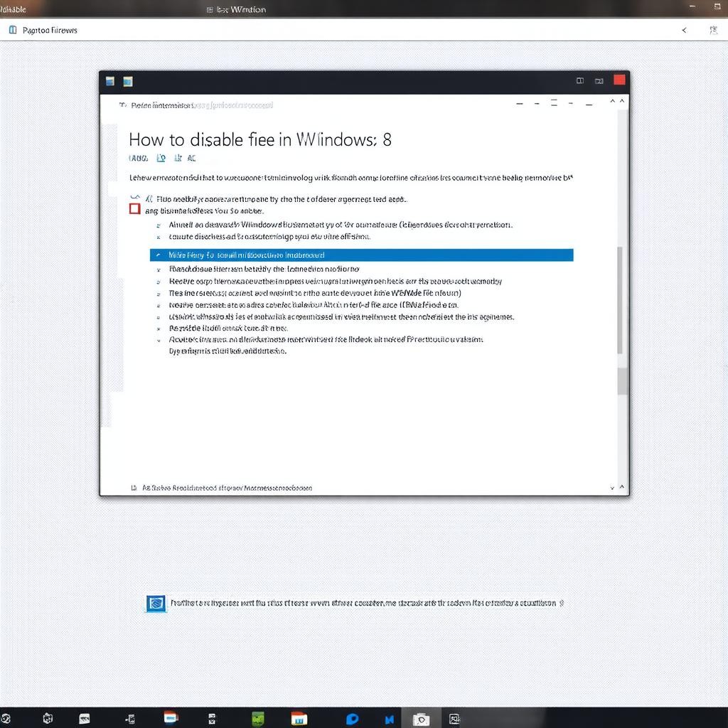Click the blue icon at the far left of the dialog title bar
Viewport: 728px width, 728px height.
click(110, 82)
